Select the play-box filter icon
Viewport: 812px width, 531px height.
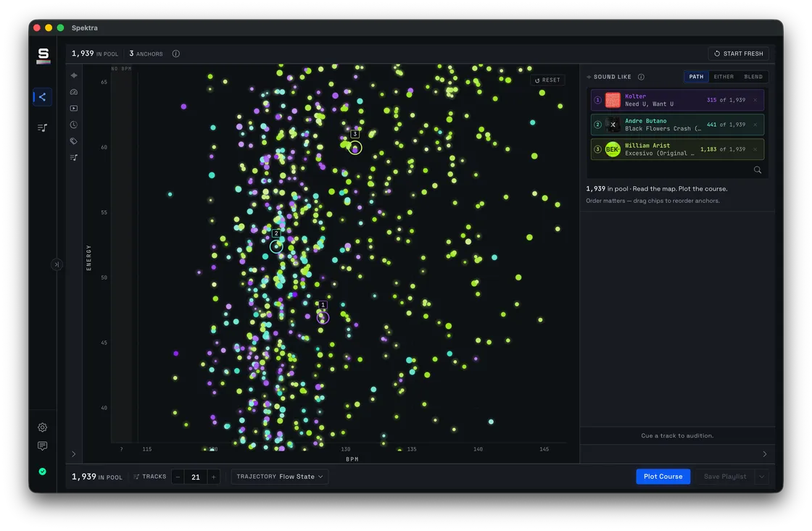click(x=74, y=108)
